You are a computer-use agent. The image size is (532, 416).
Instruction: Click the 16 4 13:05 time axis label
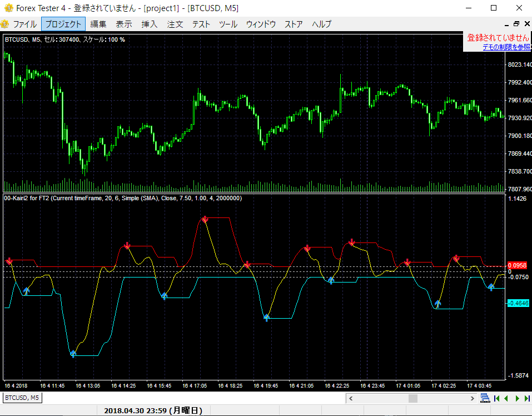pos(88,386)
